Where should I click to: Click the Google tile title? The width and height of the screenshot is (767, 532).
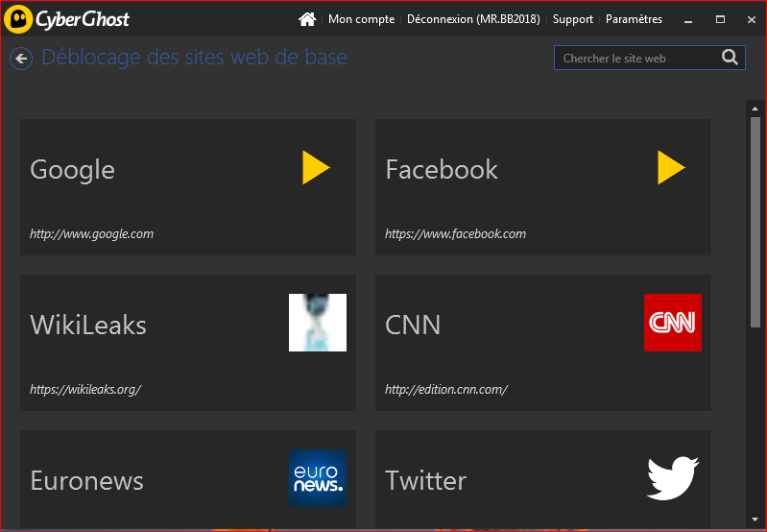click(x=72, y=170)
